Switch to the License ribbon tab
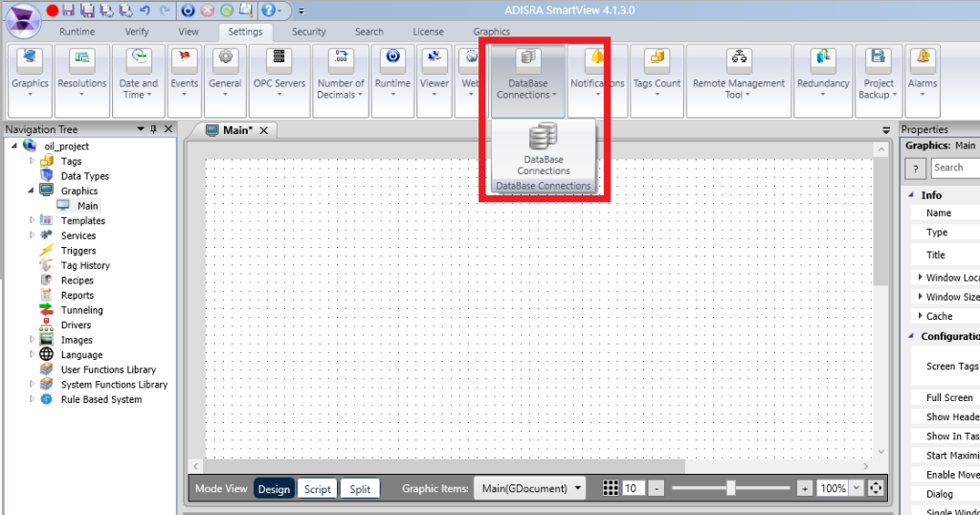 (x=428, y=32)
